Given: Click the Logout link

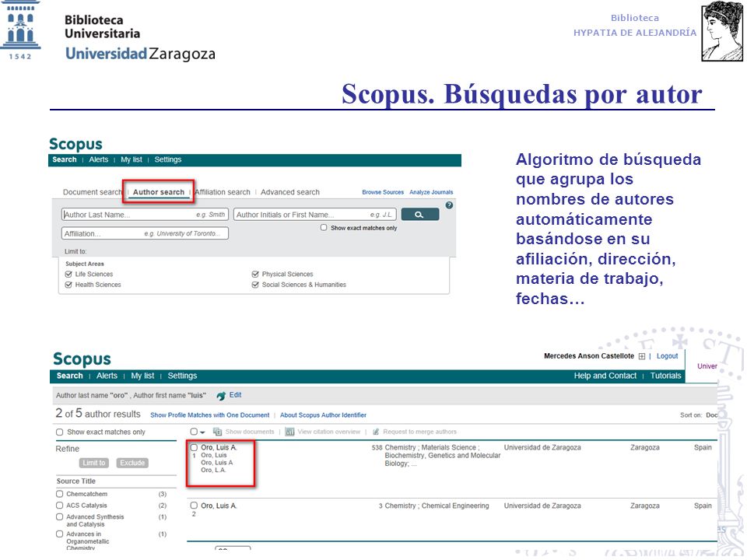Looking at the screenshot, I should click(x=667, y=356).
